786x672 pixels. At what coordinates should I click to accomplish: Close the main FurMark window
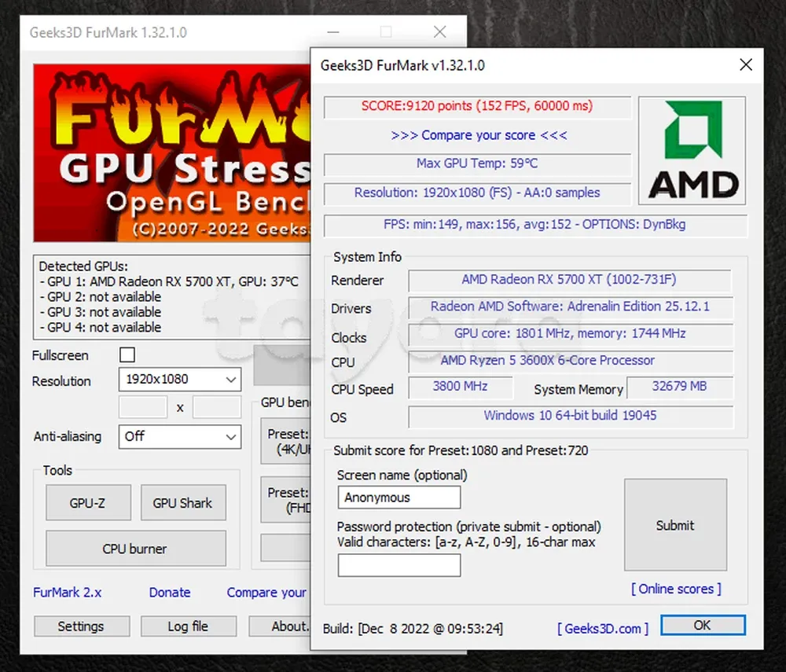(439, 32)
